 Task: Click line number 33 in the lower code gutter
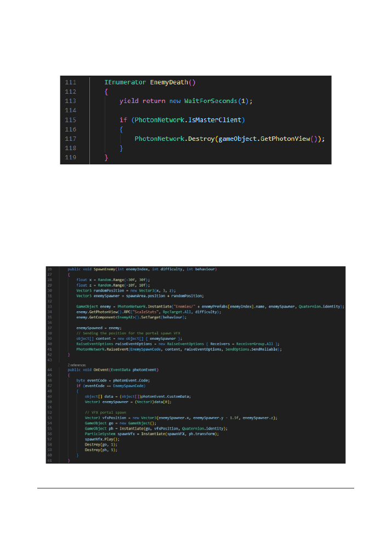49,307
